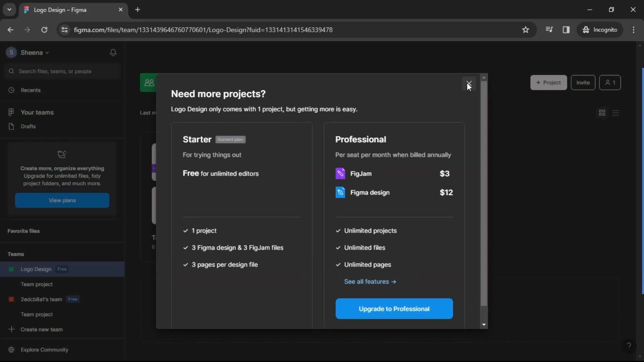Open Drafts in the sidebar
Screen dimensions: 644x362
(x=62, y=126)
